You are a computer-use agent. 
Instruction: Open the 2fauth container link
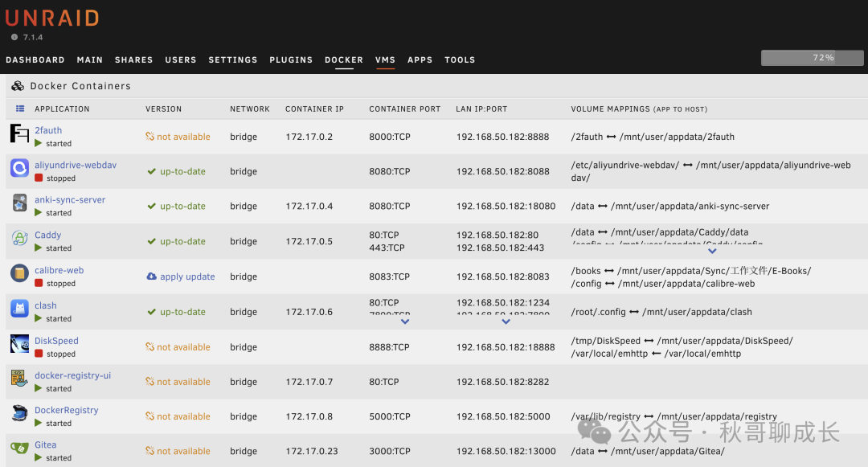tap(48, 130)
